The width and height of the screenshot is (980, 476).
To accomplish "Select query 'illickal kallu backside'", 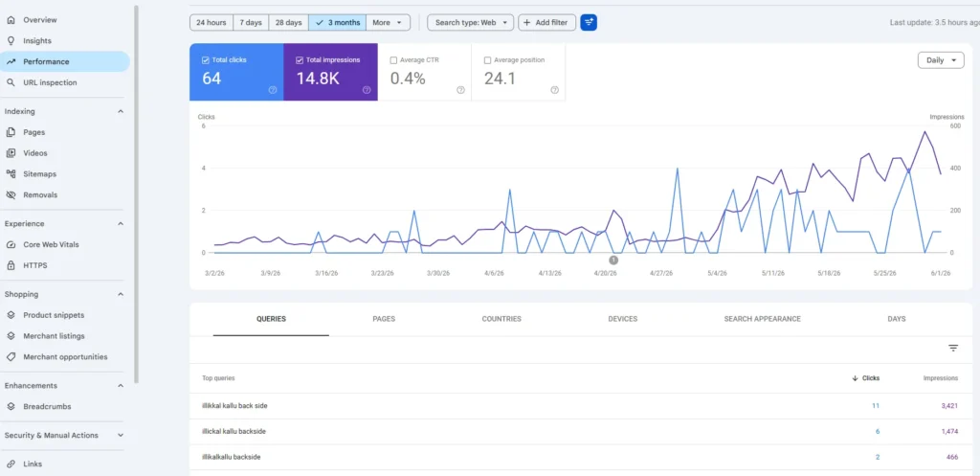I will (x=234, y=432).
